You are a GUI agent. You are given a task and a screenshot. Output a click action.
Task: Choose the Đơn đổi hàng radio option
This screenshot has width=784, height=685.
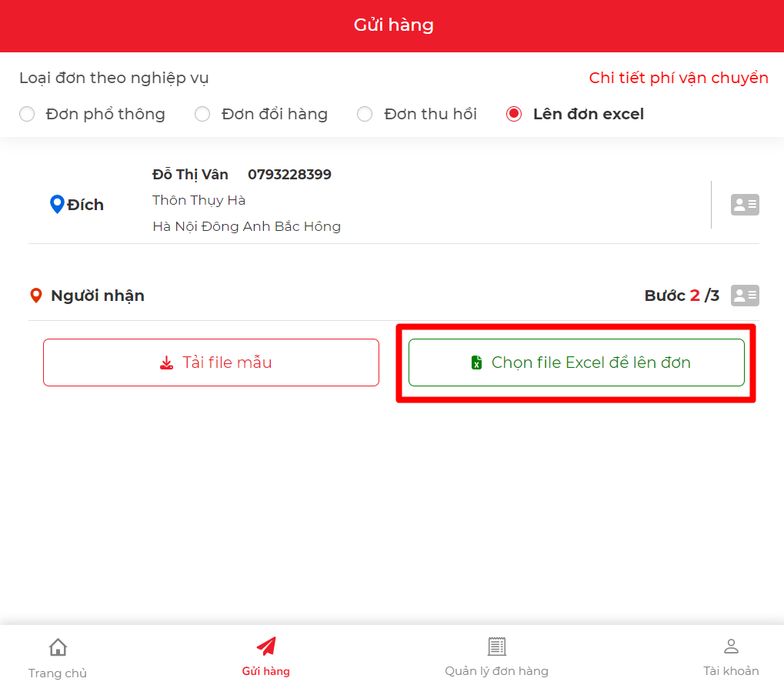coord(202,115)
